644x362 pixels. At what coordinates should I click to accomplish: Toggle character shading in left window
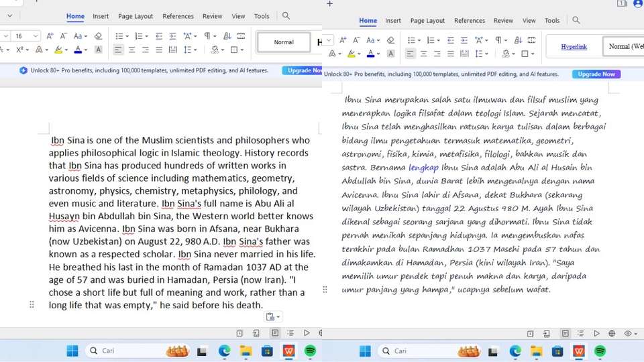98,50
